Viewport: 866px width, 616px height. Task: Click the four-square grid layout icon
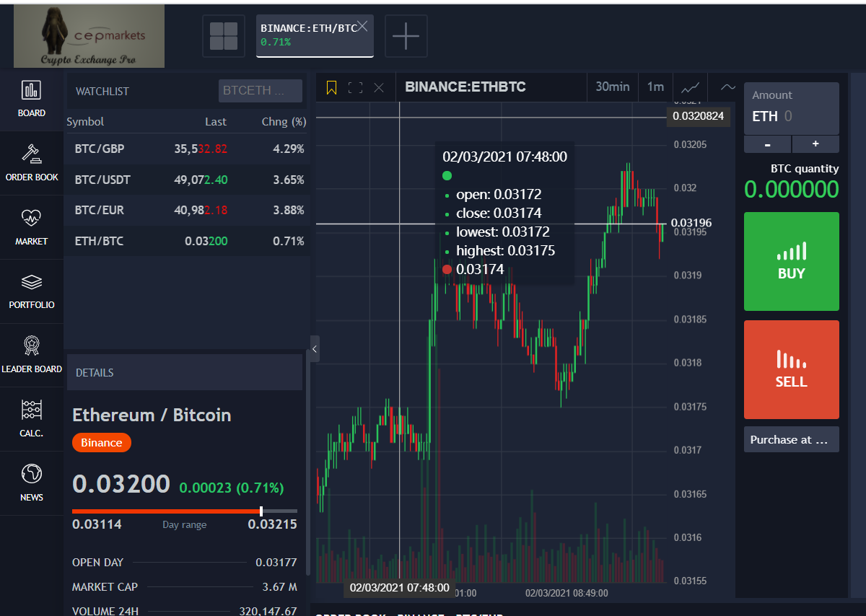coord(224,36)
